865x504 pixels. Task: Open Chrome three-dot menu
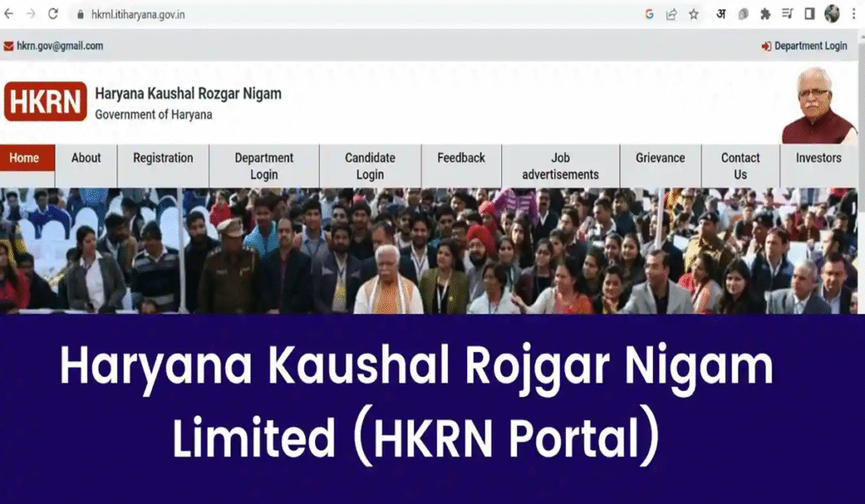click(853, 14)
